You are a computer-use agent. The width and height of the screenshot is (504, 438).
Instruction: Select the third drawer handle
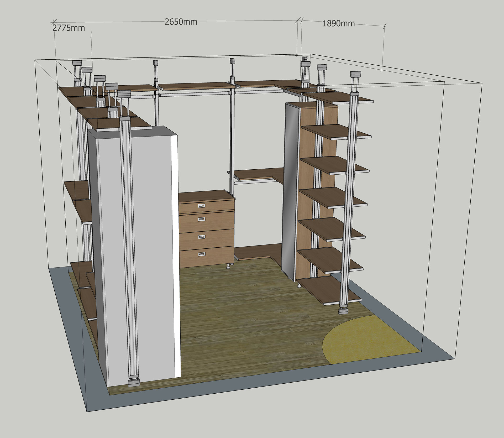202,237
